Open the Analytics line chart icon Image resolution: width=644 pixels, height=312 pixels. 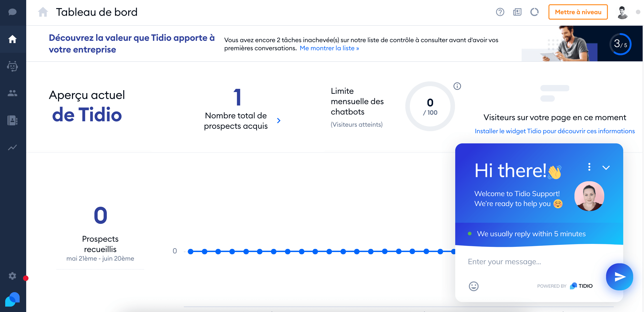pos(12,147)
